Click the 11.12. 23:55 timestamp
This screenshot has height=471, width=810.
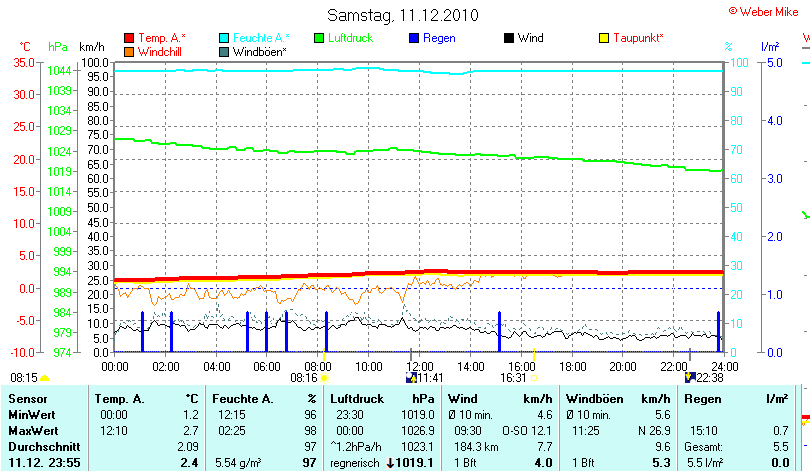[x=44, y=463]
